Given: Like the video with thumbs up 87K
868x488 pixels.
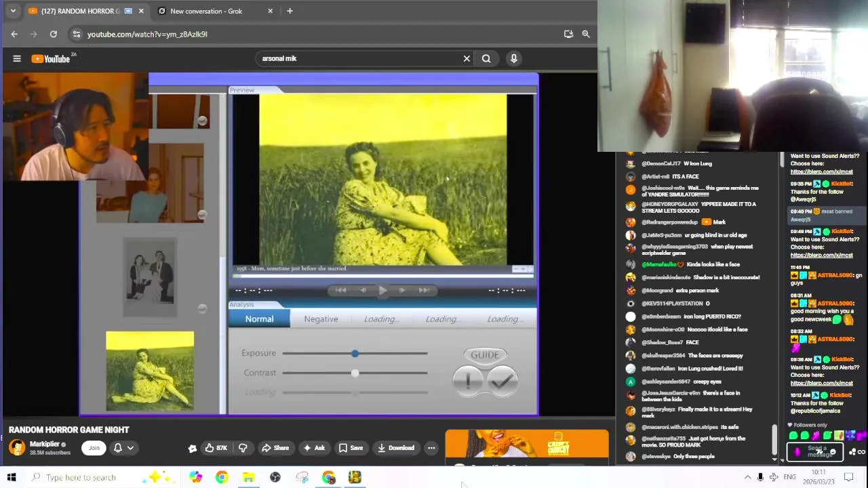Looking at the screenshot, I should click(216, 448).
